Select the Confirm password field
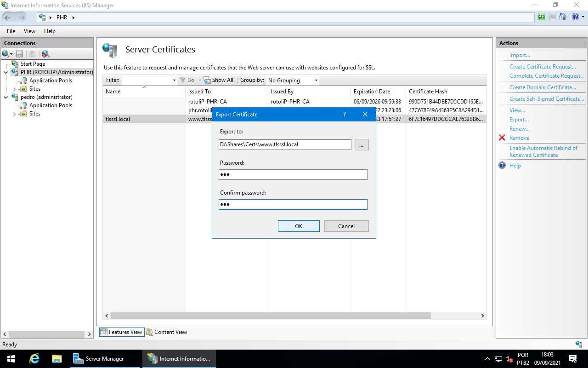588x368 pixels. [x=293, y=204]
